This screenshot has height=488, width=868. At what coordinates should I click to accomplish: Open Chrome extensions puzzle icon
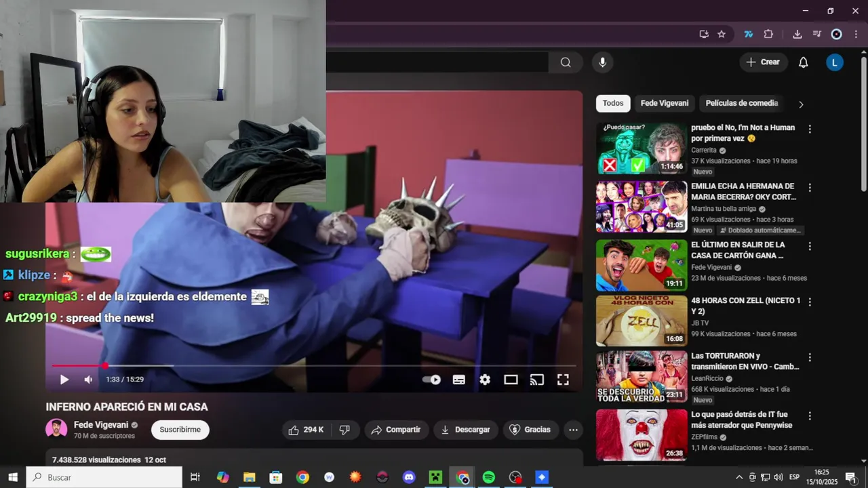[768, 34]
